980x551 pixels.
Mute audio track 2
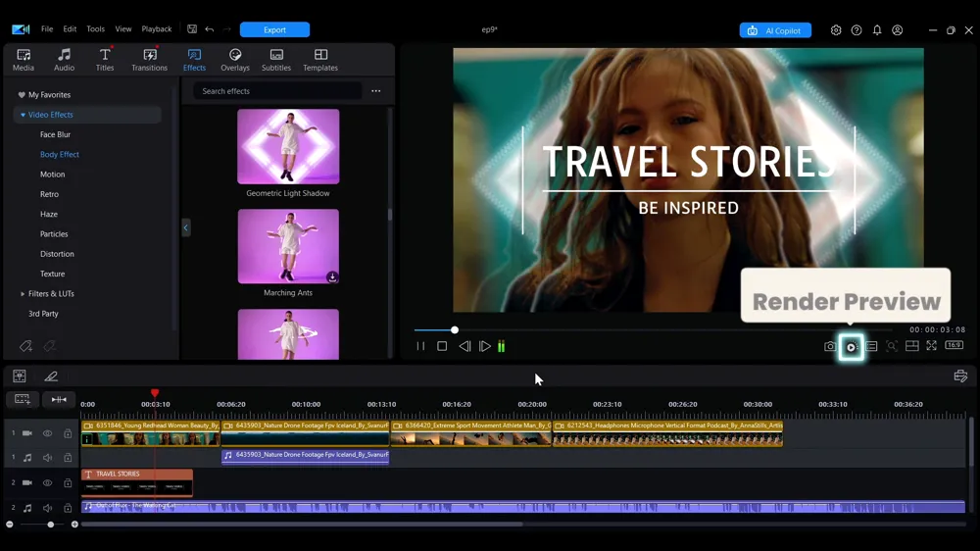(x=47, y=508)
